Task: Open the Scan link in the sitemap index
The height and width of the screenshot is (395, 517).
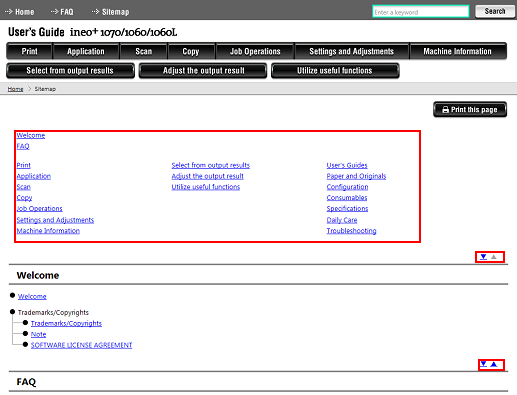Action: (23, 187)
